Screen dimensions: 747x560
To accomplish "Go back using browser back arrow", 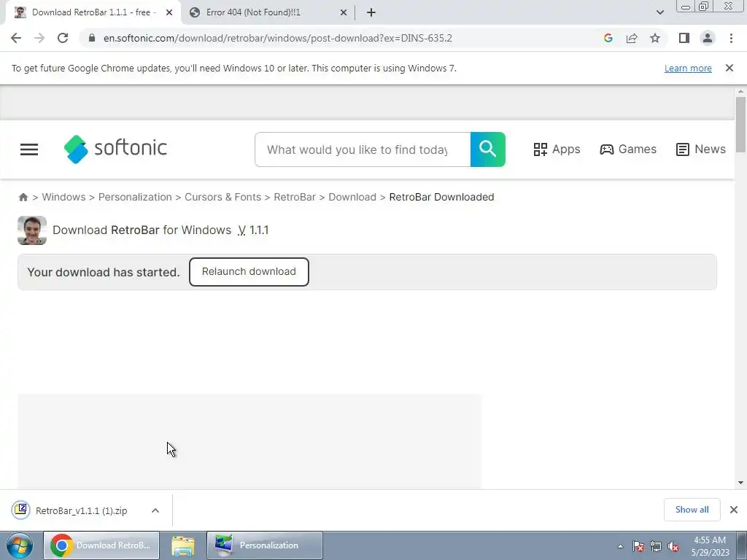I will pyautogui.click(x=16, y=38).
